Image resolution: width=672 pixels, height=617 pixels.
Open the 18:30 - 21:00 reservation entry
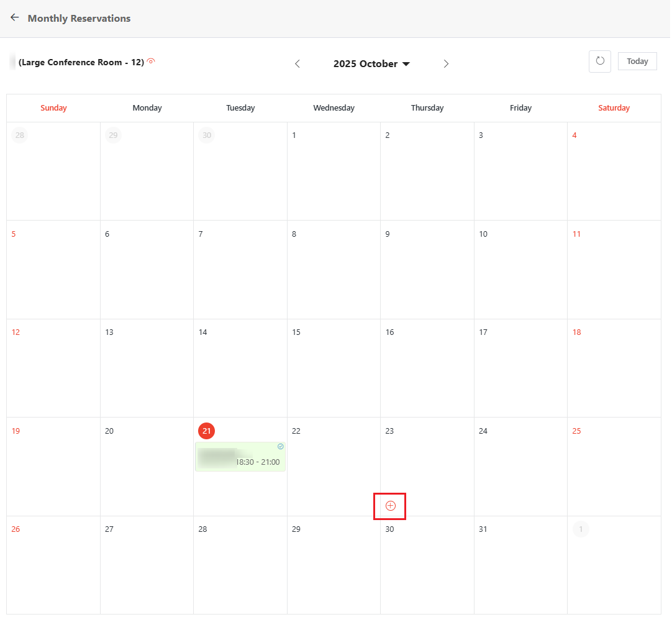pyautogui.click(x=240, y=460)
